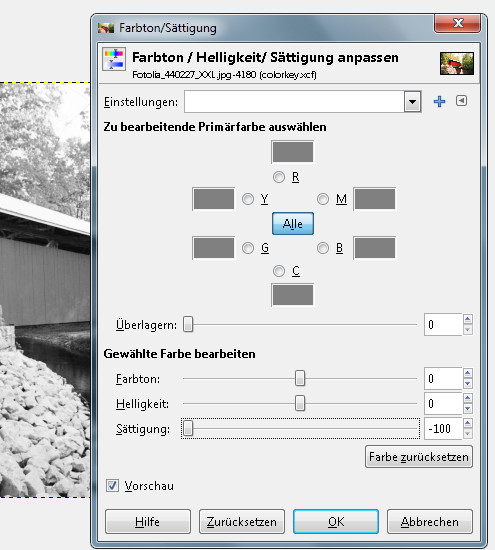495x550 pixels.
Task: Click the Sättigung slider handle
Action: tap(188, 428)
